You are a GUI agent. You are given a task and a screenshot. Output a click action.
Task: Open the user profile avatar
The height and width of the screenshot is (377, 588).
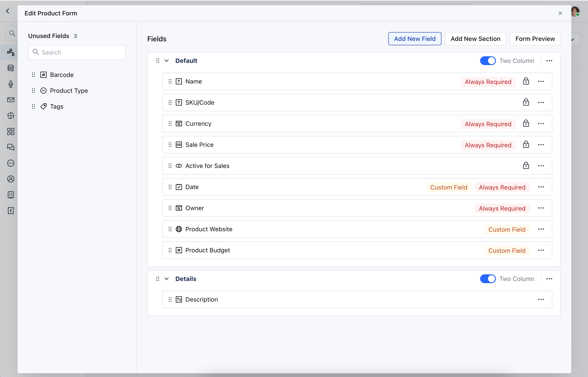pyautogui.click(x=576, y=11)
